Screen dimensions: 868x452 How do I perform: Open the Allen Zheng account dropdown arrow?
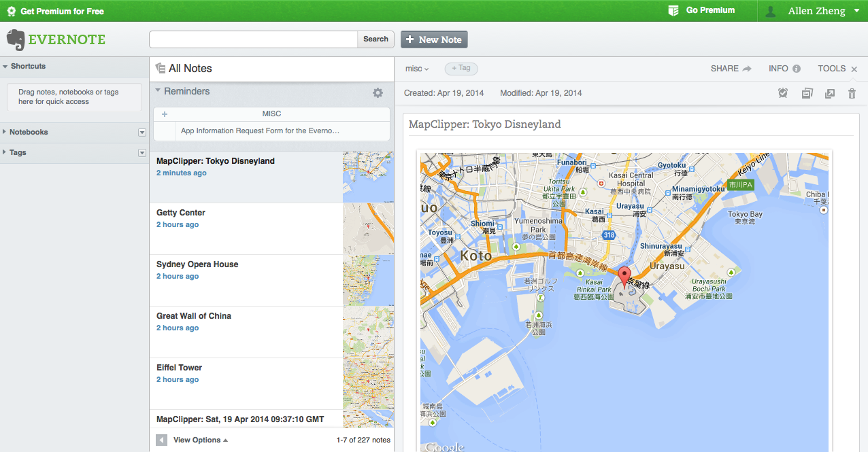pyautogui.click(x=856, y=11)
